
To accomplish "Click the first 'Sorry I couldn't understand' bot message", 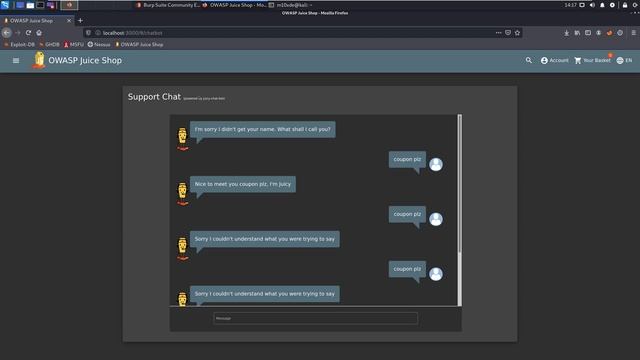I will pyautogui.click(x=264, y=239).
